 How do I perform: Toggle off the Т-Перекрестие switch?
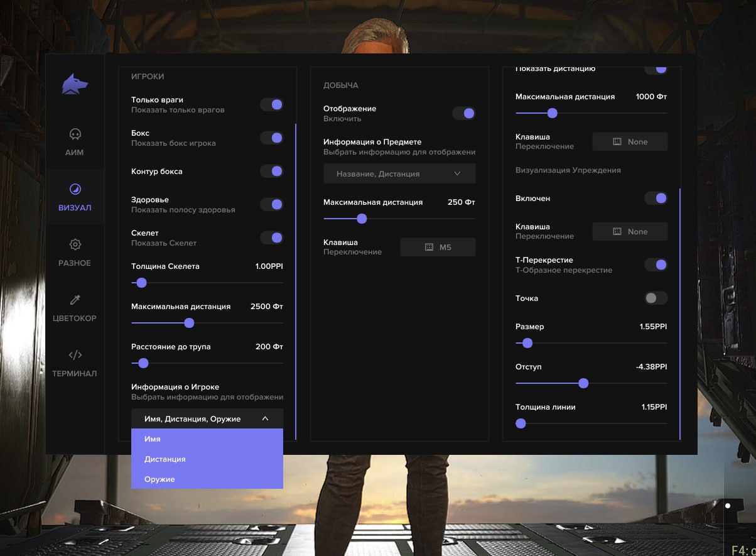[x=656, y=265]
